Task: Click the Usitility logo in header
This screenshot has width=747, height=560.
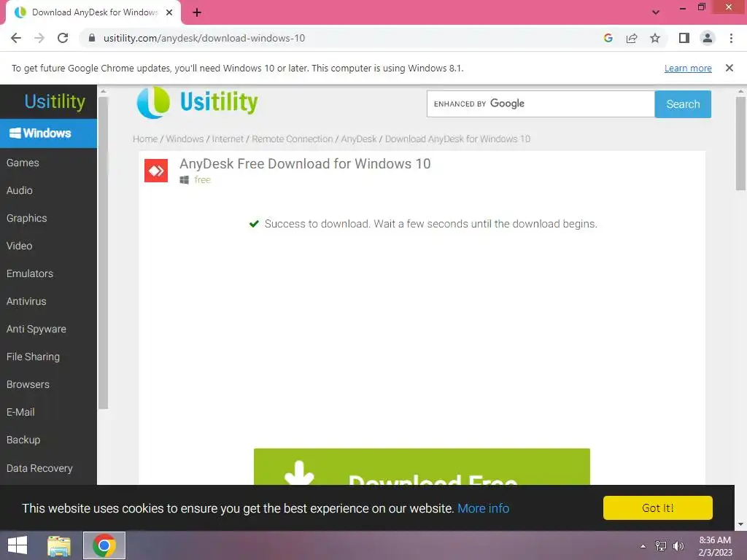Action: [x=197, y=102]
